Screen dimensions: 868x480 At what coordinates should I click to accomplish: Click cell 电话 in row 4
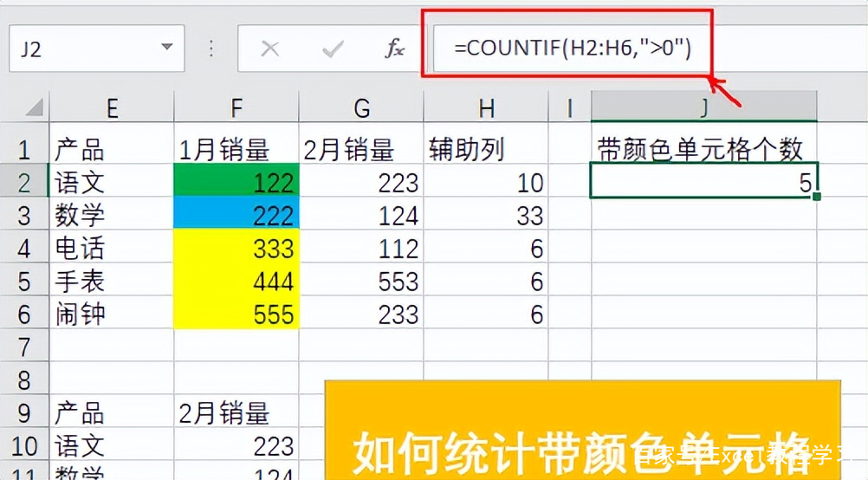coord(112,246)
